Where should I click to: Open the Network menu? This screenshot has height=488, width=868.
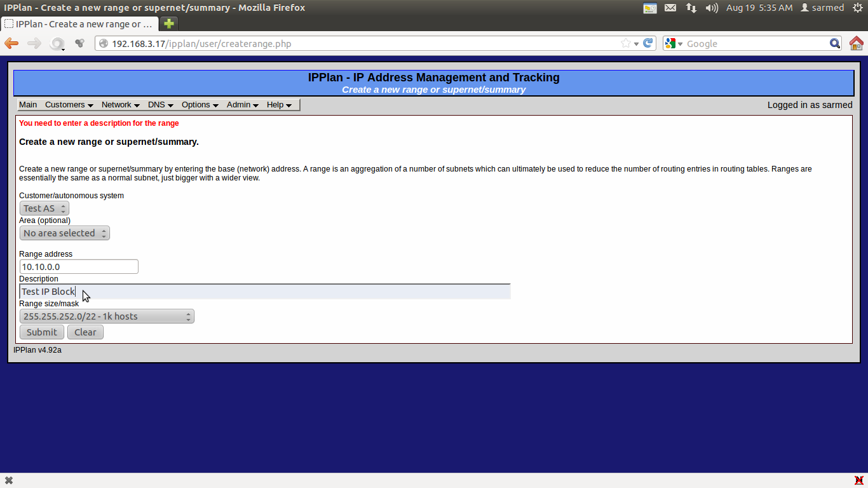click(117, 104)
